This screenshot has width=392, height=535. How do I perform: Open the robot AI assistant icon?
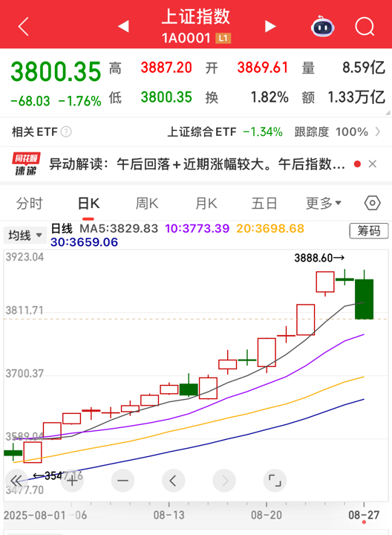tap(322, 26)
